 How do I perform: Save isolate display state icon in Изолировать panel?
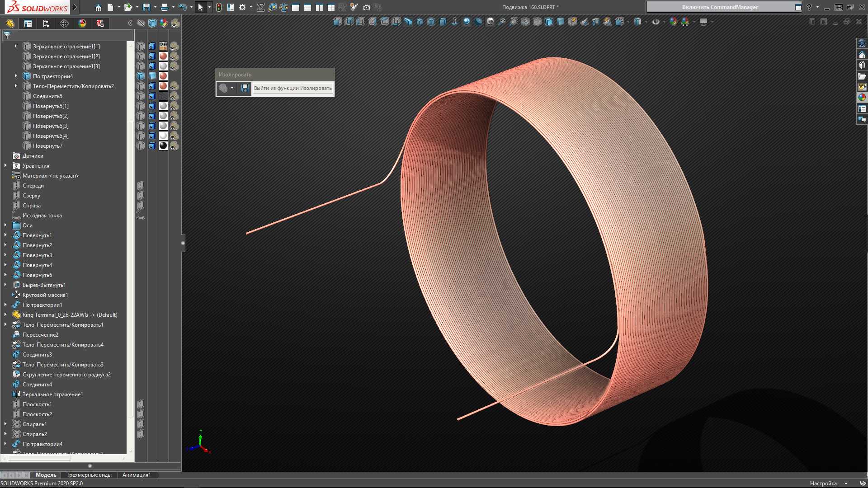point(245,88)
